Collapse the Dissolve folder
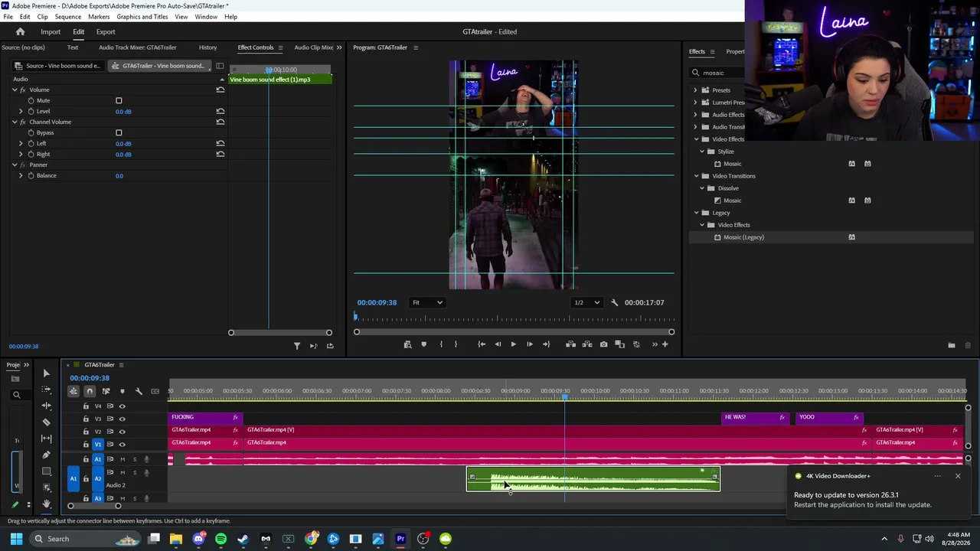This screenshot has height=551, width=980. 702,188
